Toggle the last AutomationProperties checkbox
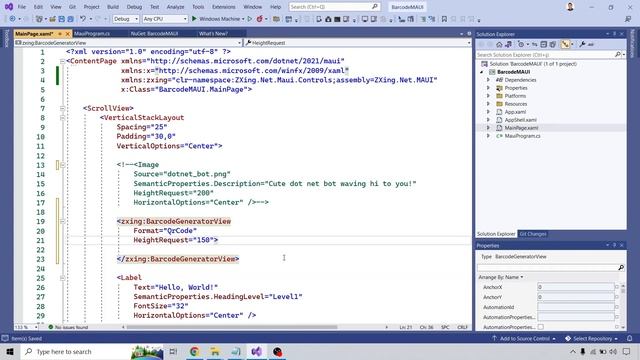The width and height of the screenshot is (640, 360). click(540, 327)
